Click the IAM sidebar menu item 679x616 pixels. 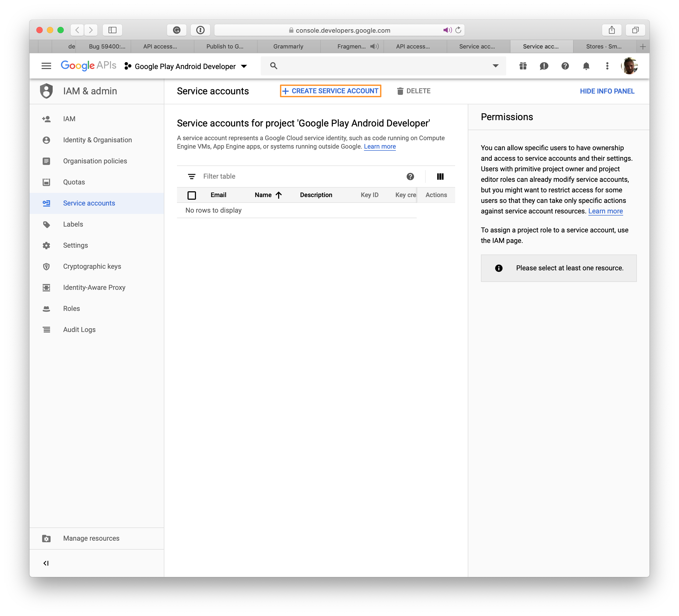point(68,118)
